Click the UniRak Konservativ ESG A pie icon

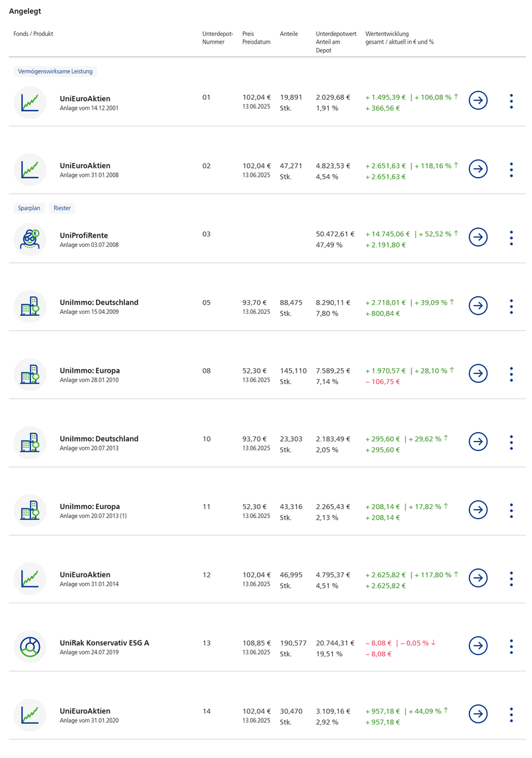point(30,646)
